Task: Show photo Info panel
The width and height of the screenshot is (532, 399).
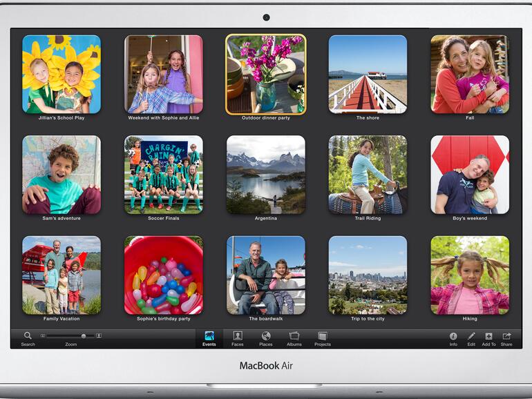Action: tap(453, 339)
